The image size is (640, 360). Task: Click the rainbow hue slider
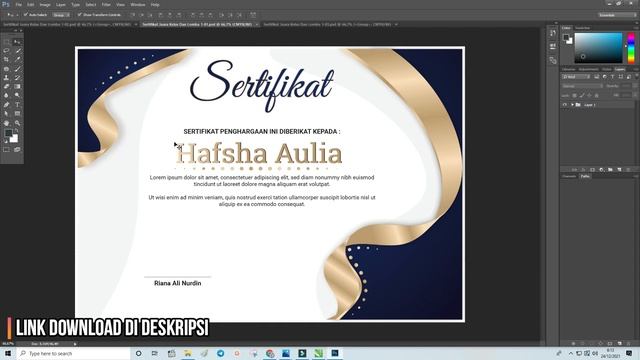coord(631,48)
